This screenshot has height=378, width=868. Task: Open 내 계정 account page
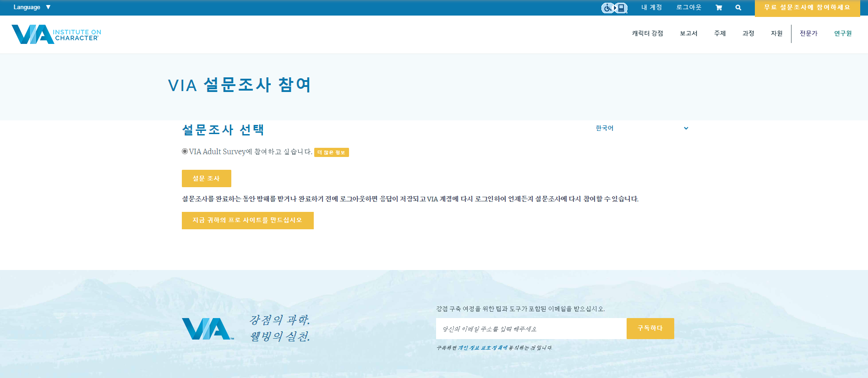point(652,7)
